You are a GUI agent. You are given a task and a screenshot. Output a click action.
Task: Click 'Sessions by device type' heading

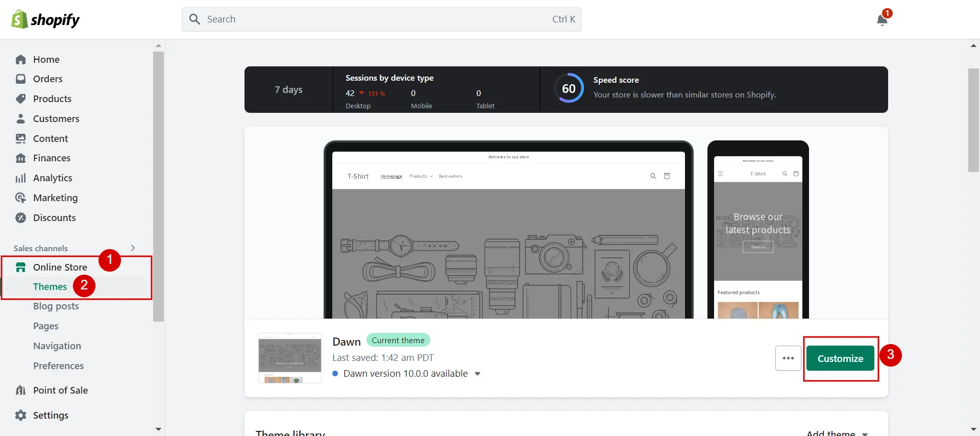[389, 78]
